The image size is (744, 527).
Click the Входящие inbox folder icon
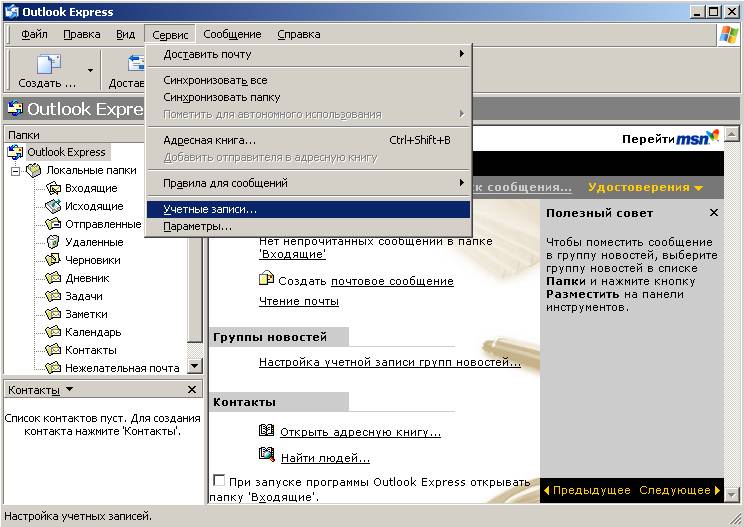(x=53, y=188)
